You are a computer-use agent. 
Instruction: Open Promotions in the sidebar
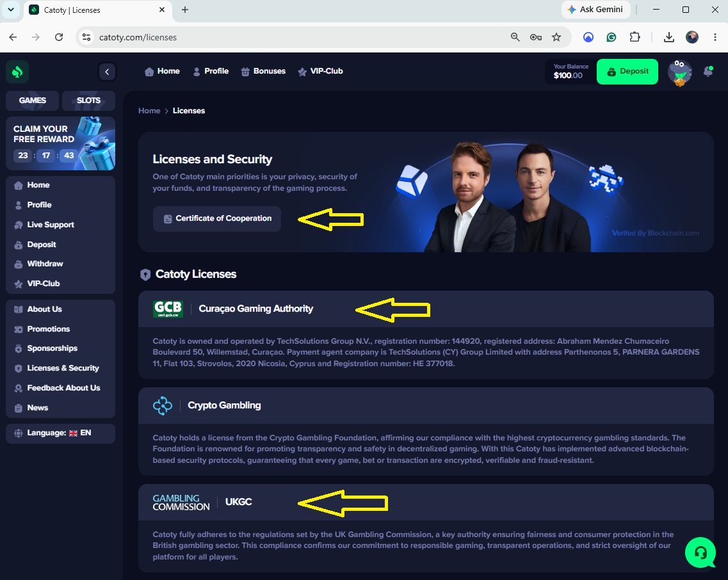[x=60, y=329]
